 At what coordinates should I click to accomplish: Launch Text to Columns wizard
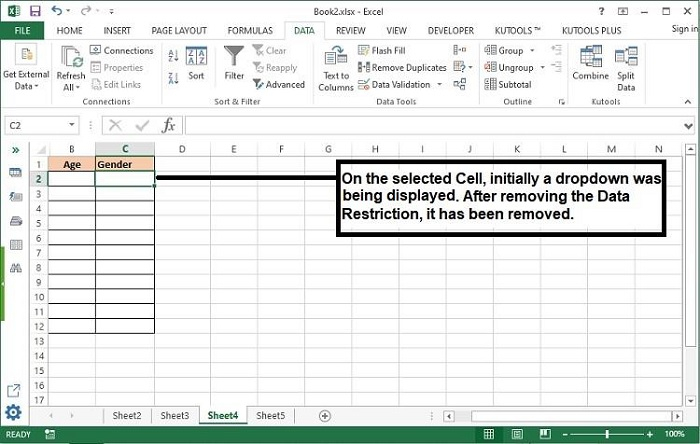336,68
